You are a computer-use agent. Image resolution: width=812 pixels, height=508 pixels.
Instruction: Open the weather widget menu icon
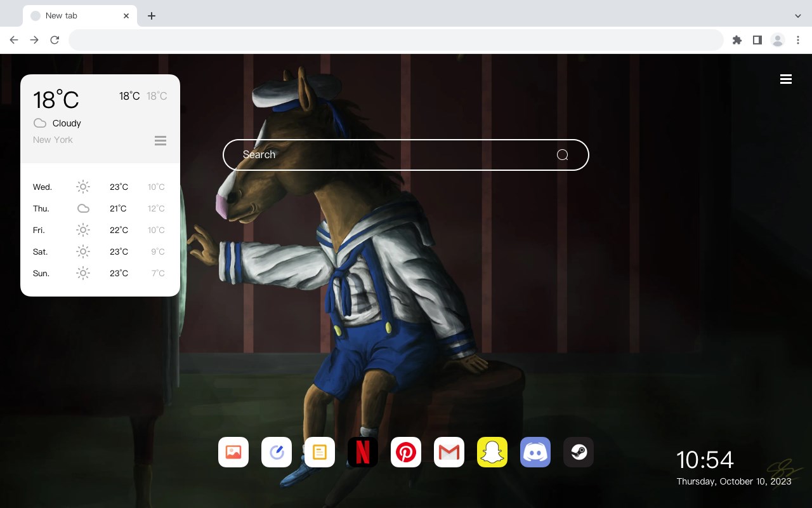click(160, 140)
